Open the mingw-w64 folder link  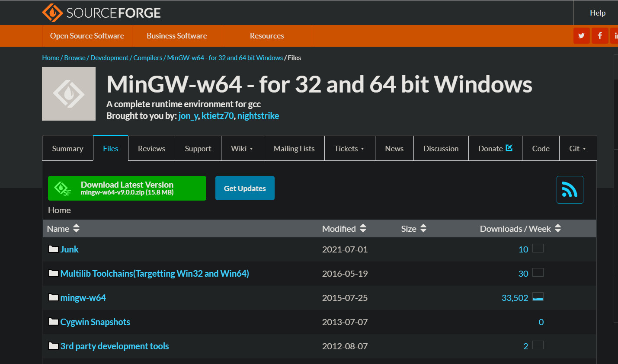click(83, 298)
